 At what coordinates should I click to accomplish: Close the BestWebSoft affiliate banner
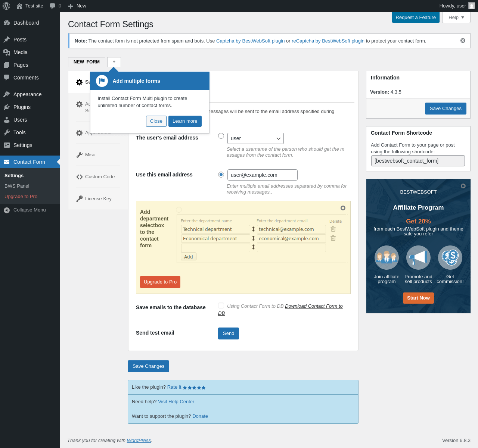point(463,186)
